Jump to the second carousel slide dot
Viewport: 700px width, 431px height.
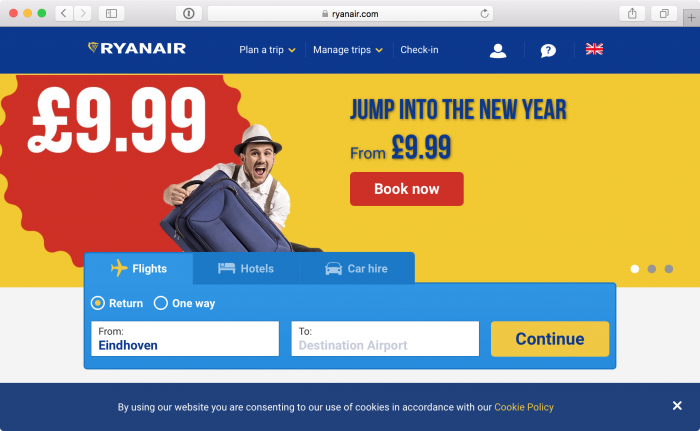(652, 269)
